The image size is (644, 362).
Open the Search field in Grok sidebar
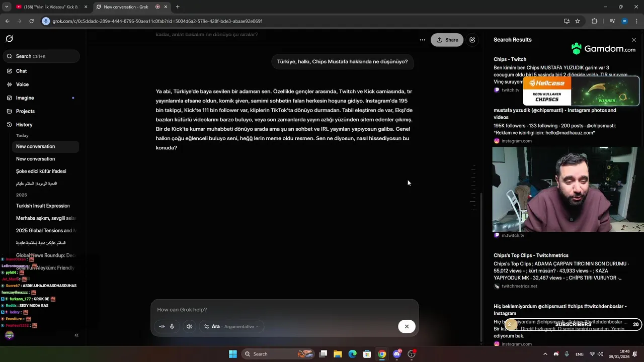(41, 56)
